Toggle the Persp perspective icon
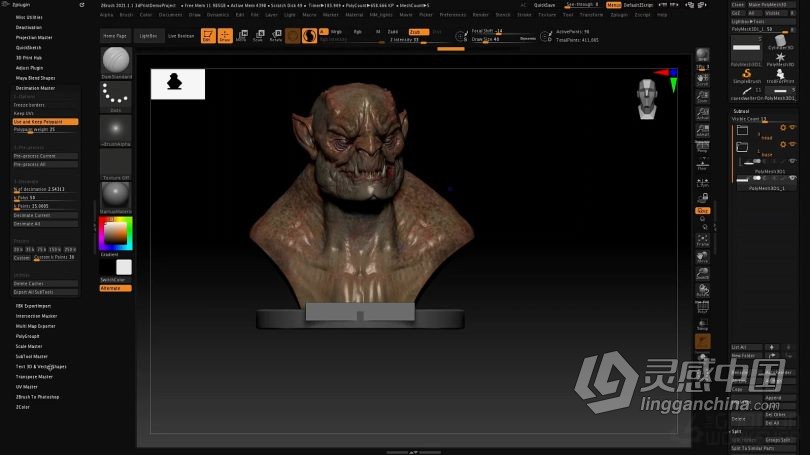The width and height of the screenshot is (810, 455). (703, 147)
